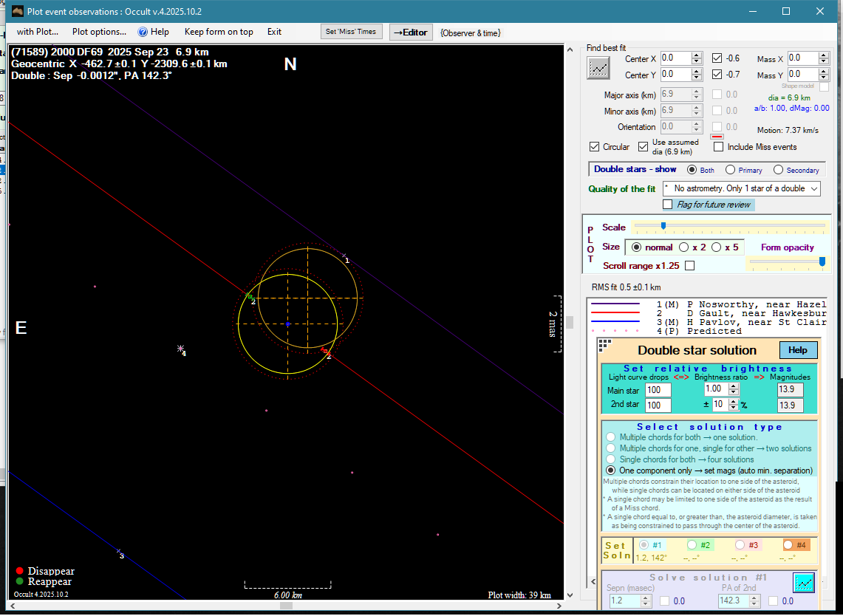Click the blue Help question mark icon
Screen dimensions: 843x616
click(x=143, y=32)
